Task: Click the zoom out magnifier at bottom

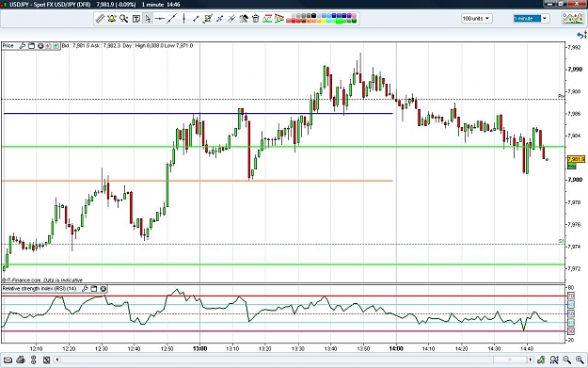Action: pyautogui.click(x=566, y=360)
